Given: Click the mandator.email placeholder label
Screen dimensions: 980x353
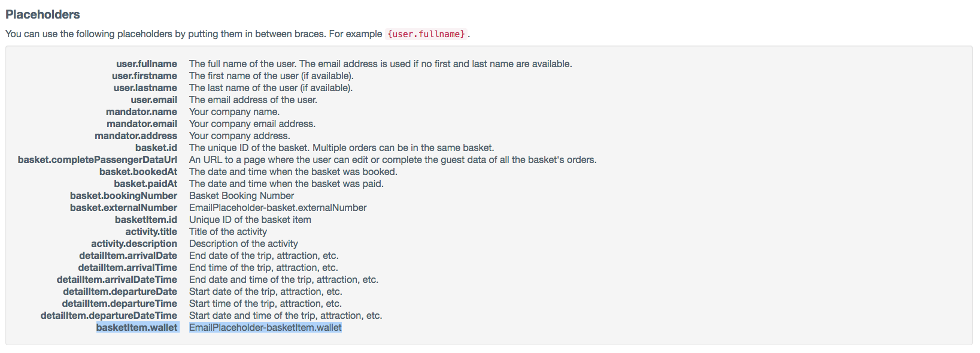Looking at the screenshot, I should click(x=142, y=123).
